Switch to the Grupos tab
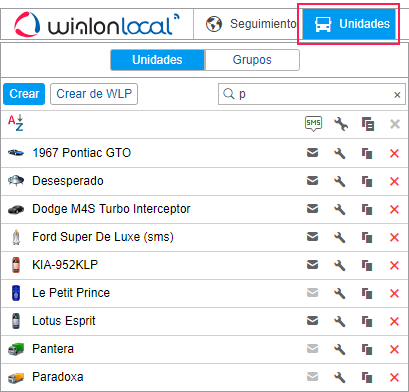 point(252,60)
